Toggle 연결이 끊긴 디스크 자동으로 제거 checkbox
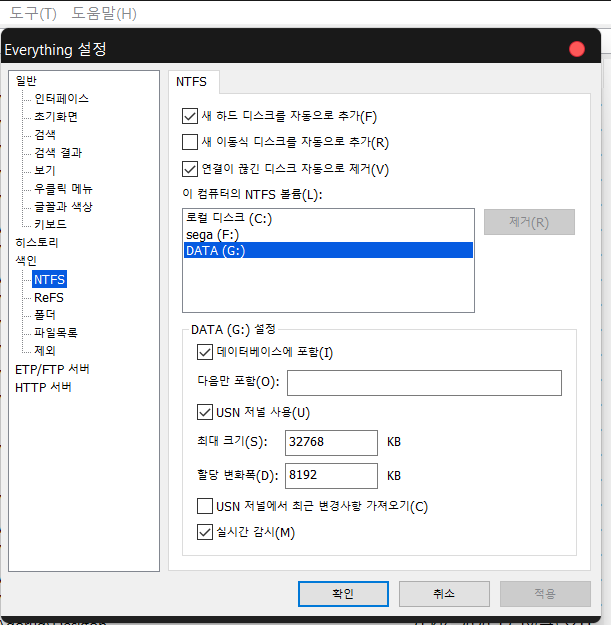611x625 pixels. pyautogui.click(x=190, y=169)
